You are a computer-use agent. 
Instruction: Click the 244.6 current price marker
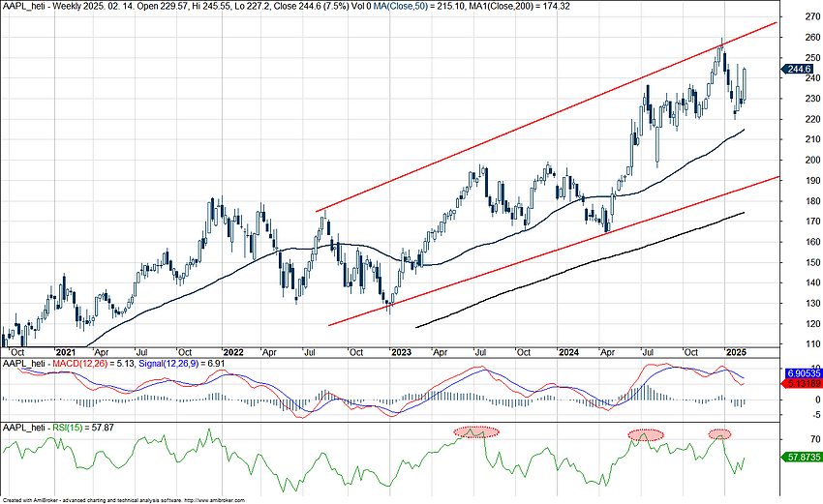click(798, 70)
